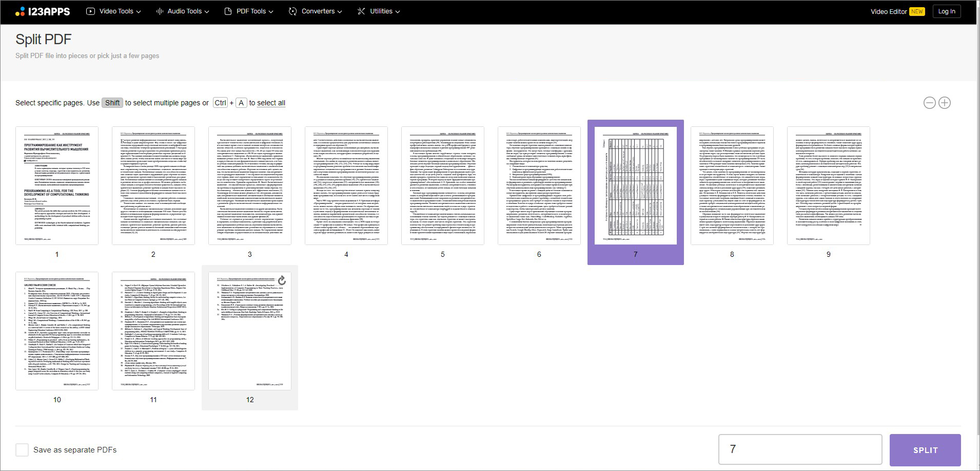
Task: Click the page range input field
Action: pyautogui.click(x=800, y=449)
